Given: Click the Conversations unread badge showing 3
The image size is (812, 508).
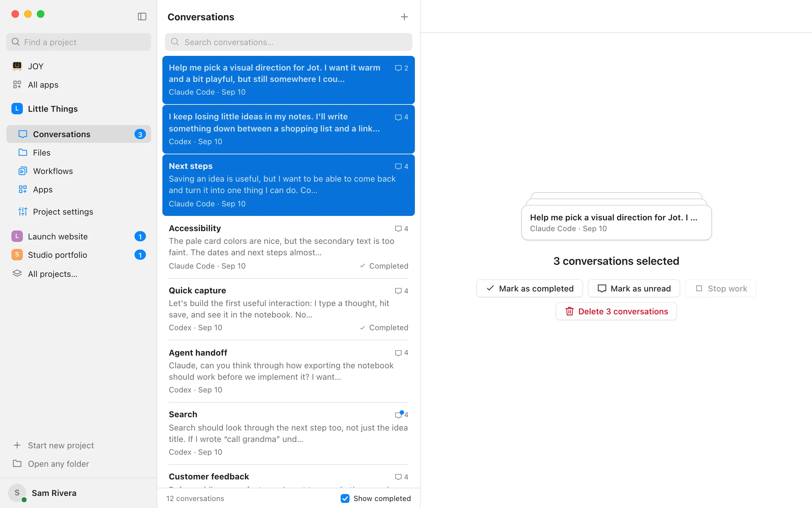Looking at the screenshot, I should tap(140, 134).
